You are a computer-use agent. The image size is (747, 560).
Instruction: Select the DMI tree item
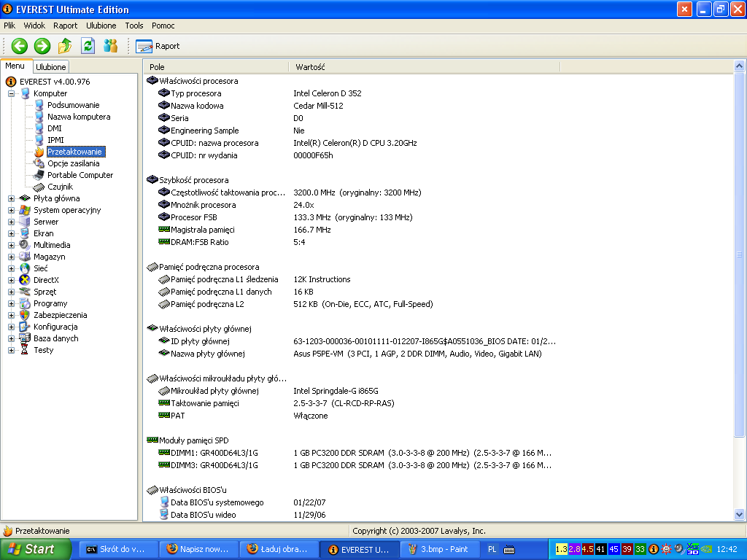[x=54, y=128]
